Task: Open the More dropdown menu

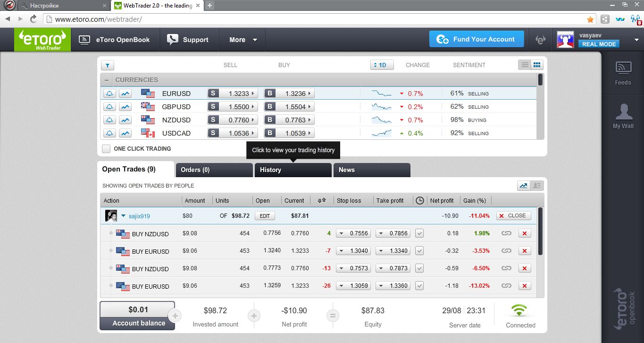Action: [x=243, y=40]
